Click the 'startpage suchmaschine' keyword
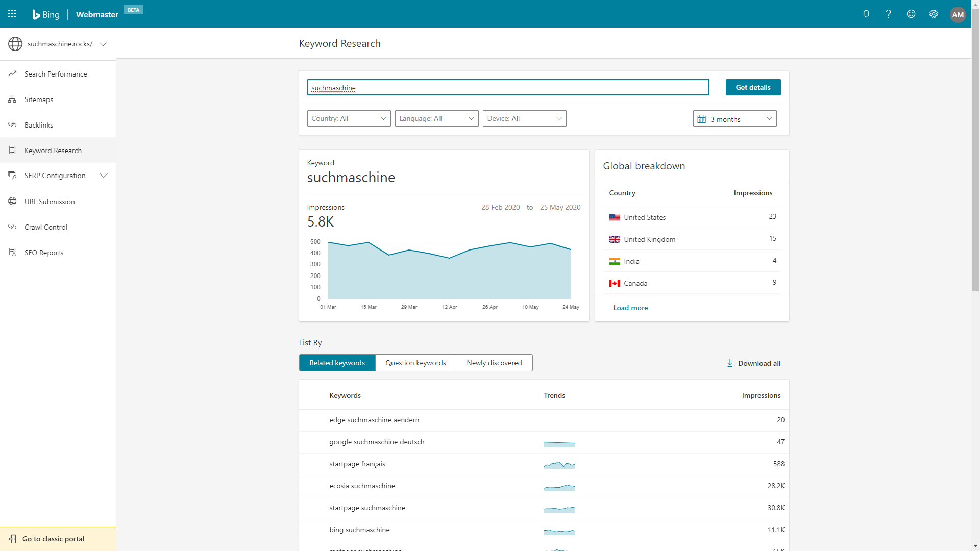This screenshot has height=551, width=980. [367, 508]
